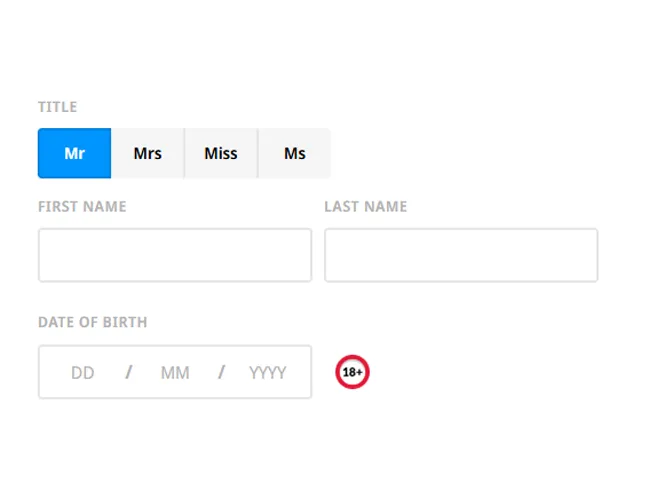Focus the First Name input box

click(175, 255)
